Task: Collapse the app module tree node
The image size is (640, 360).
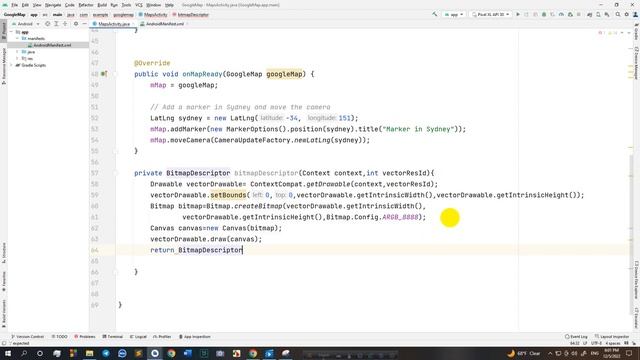Action: coord(12,32)
